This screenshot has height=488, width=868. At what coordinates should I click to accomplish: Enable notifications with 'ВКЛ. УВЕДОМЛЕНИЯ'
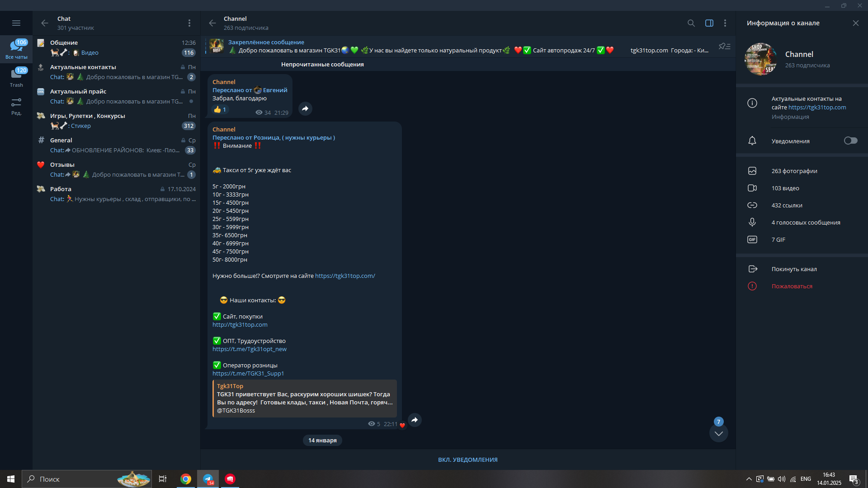468,460
